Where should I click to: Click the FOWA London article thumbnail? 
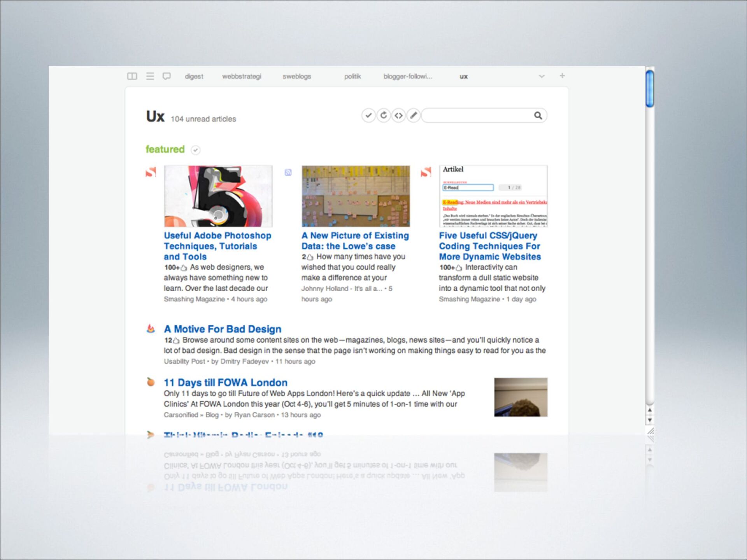point(521,397)
